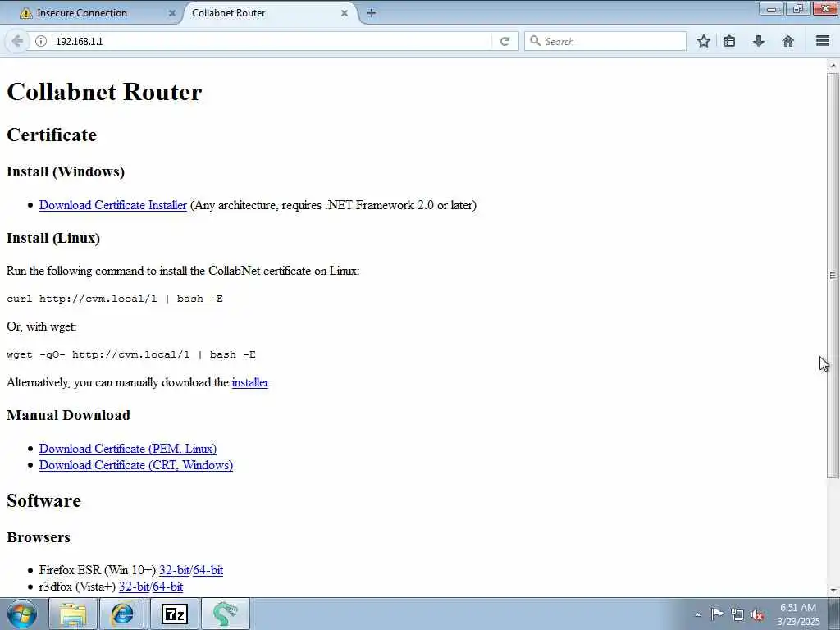Download Certificate (PEM, Linux) link

coord(128,449)
